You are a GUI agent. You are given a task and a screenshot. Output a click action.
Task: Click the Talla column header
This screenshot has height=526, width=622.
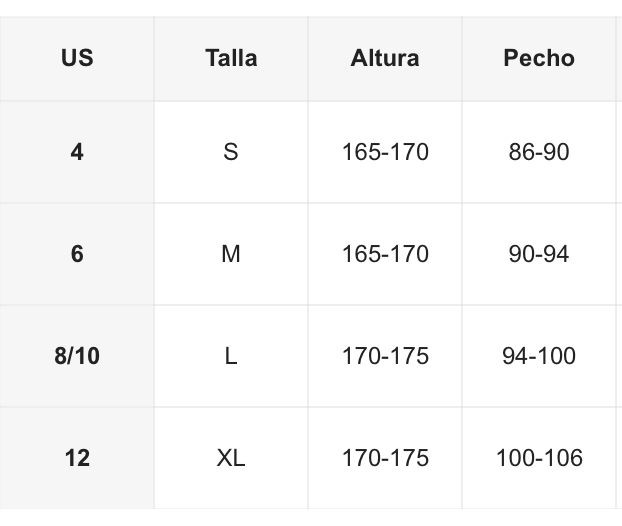tap(231, 58)
